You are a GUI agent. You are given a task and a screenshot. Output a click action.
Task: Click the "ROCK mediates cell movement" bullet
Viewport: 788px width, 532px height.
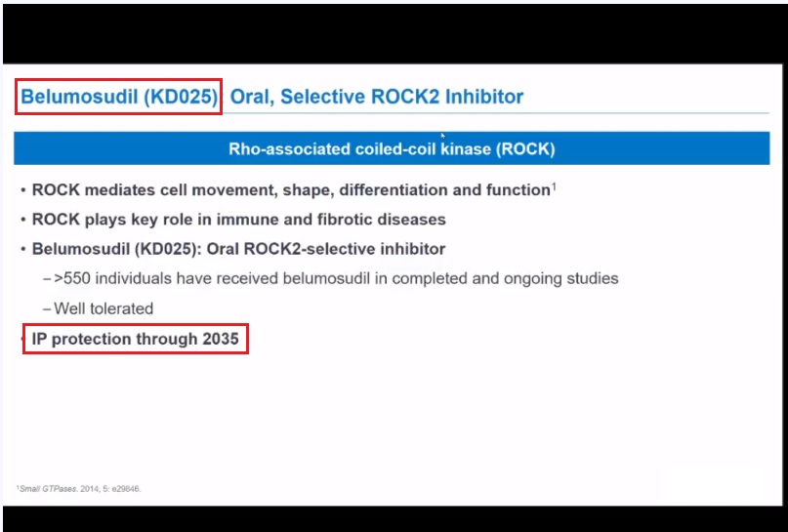[290, 190]
